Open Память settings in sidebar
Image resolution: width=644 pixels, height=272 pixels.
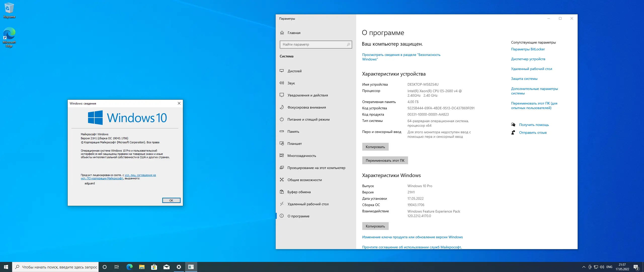pyautogui.click(x=293, y=131)
